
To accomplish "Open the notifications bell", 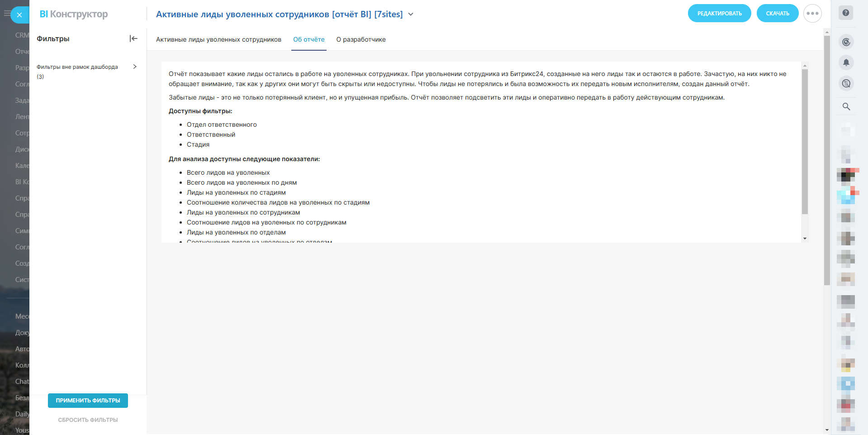I will click(x=846, y=62).
